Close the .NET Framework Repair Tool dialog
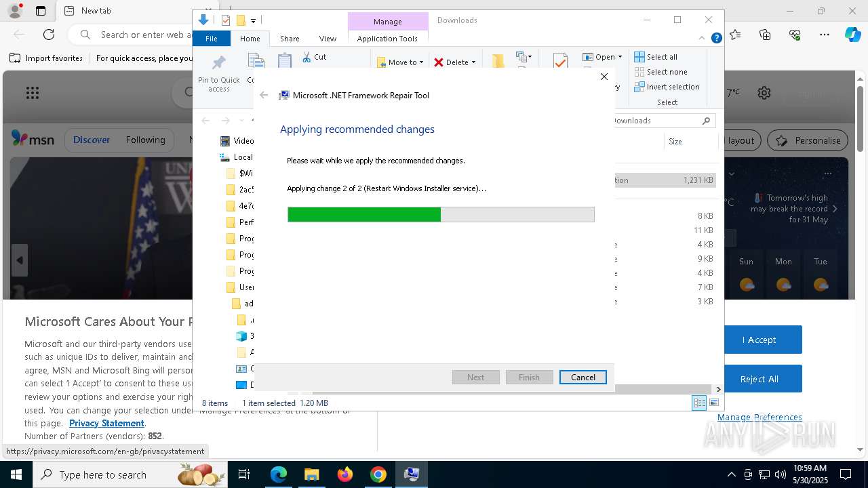This screenshot has width=868, height=488. tap(604, 77)
